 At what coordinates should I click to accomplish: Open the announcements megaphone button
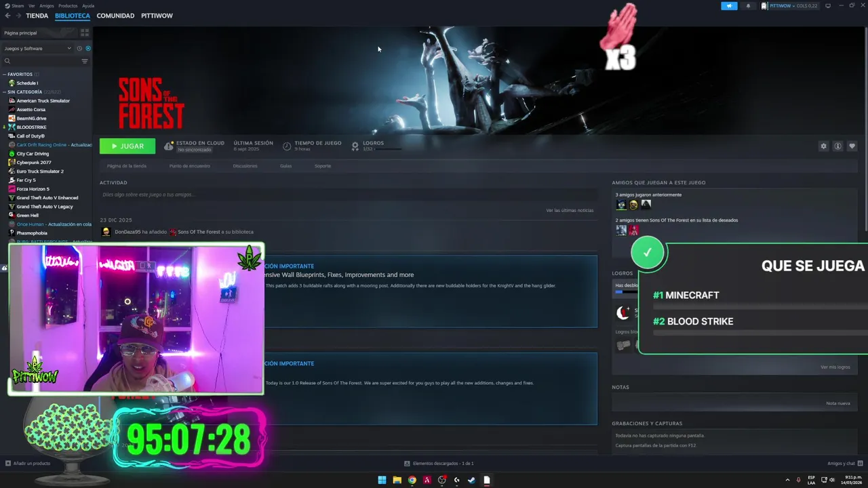tap(729, 5)
